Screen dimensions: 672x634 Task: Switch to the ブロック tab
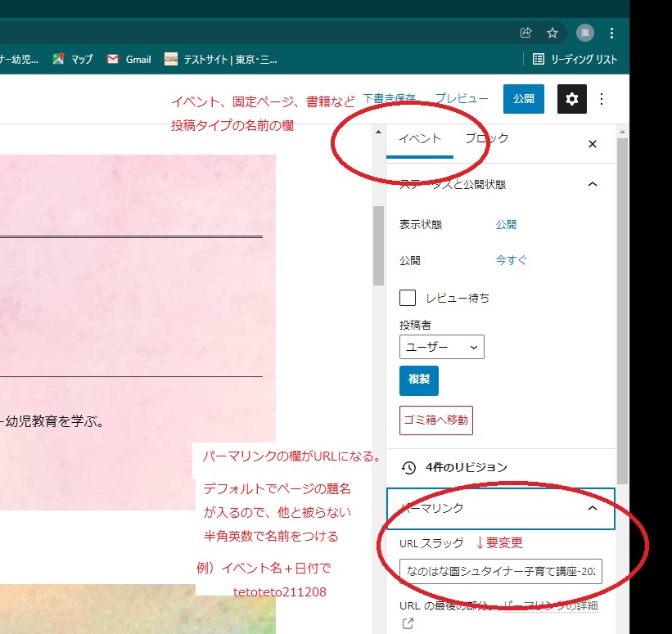[x=486, y=138]
